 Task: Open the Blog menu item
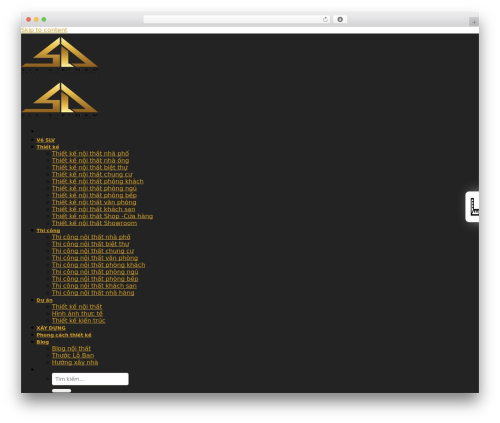43,342
